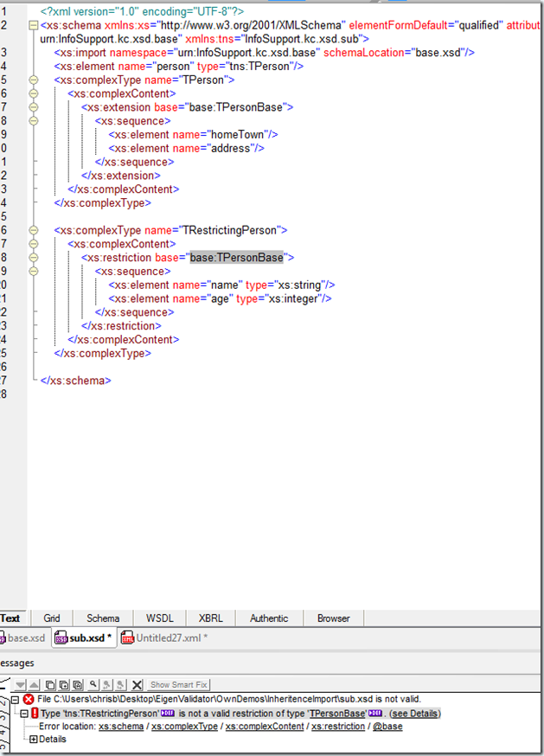Collapse the xs:schema root element fold marker
Viewport: 544px width, 756px height.
pos(34,25)
